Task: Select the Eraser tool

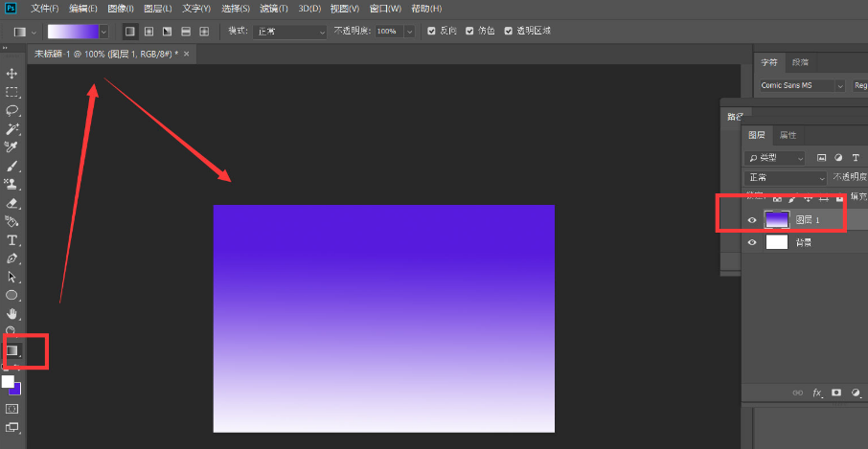Action: [12, 203]
